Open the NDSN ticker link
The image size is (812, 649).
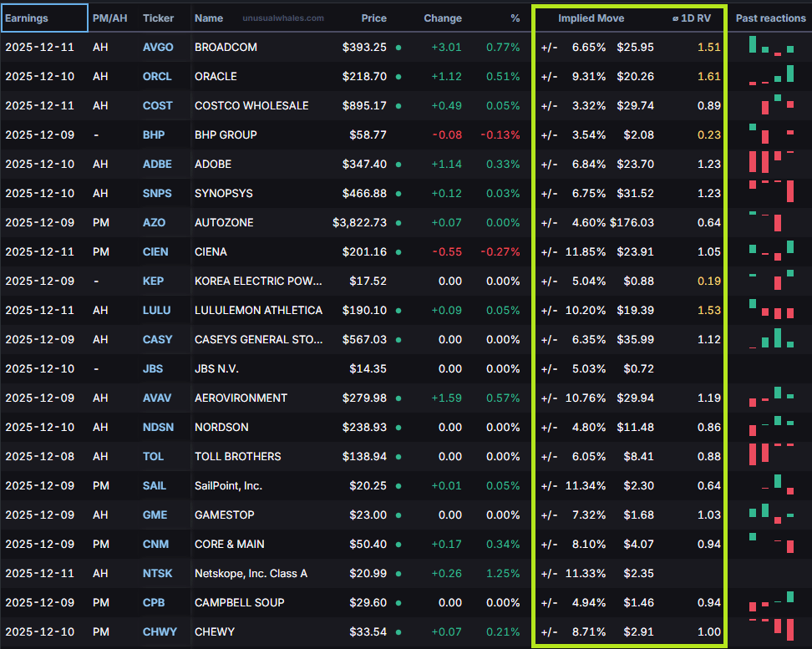(x=158, y=428)
